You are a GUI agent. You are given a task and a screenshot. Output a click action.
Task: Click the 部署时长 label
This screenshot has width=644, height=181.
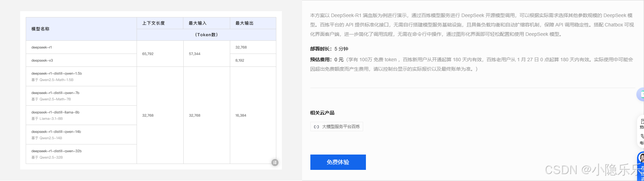pyautogui.click(x=321, y=49)
